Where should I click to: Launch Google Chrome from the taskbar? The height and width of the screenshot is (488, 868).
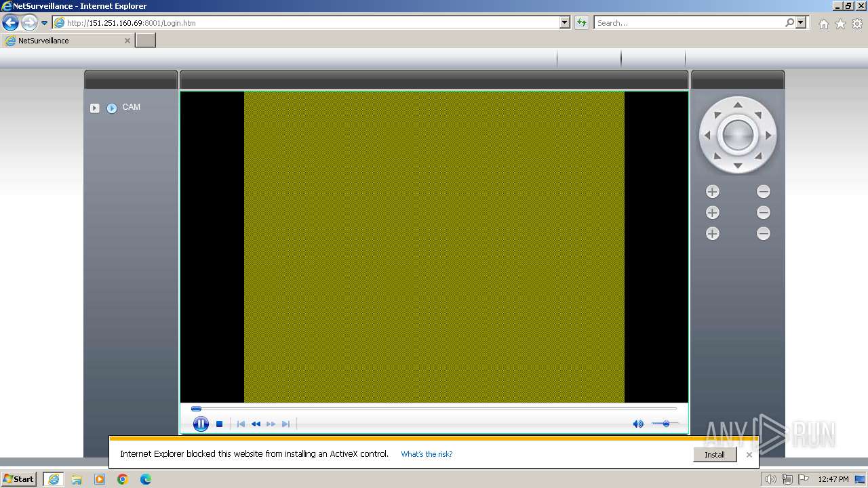click(x=123, y=479)
